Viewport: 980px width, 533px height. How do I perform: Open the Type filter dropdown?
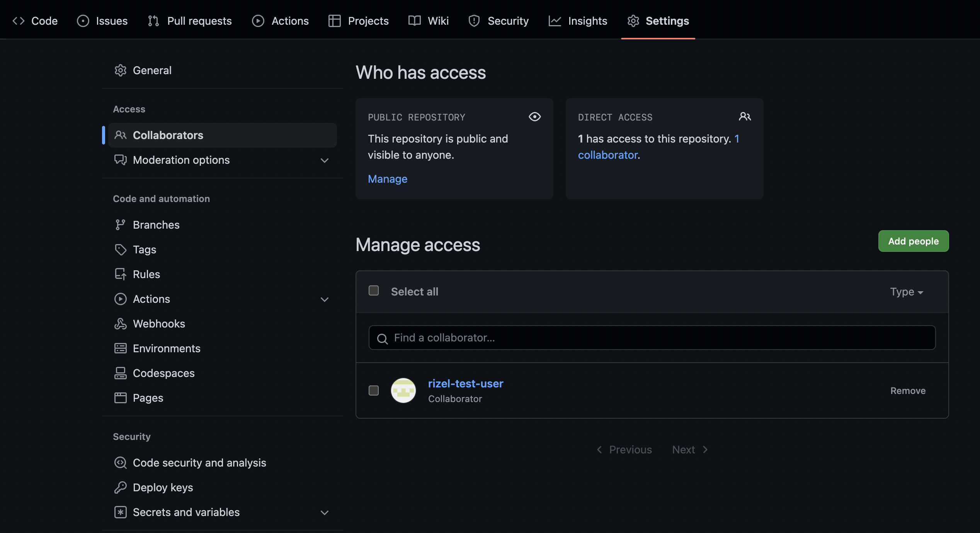tap(907, 292)
